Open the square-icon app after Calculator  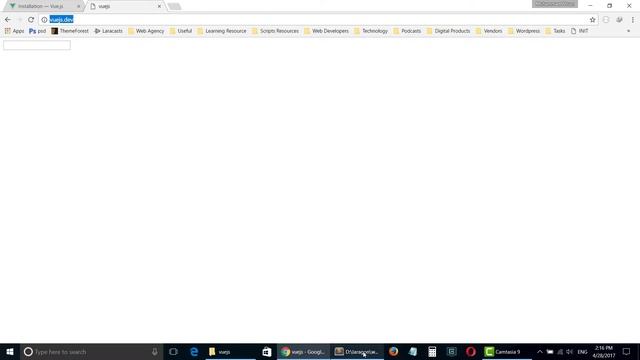coord(451,351)
